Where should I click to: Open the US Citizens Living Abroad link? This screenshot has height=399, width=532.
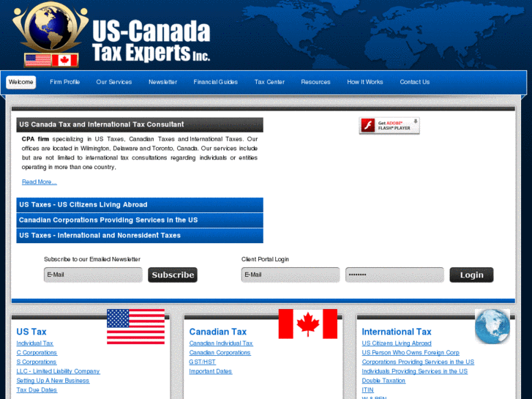pos(397,343)
